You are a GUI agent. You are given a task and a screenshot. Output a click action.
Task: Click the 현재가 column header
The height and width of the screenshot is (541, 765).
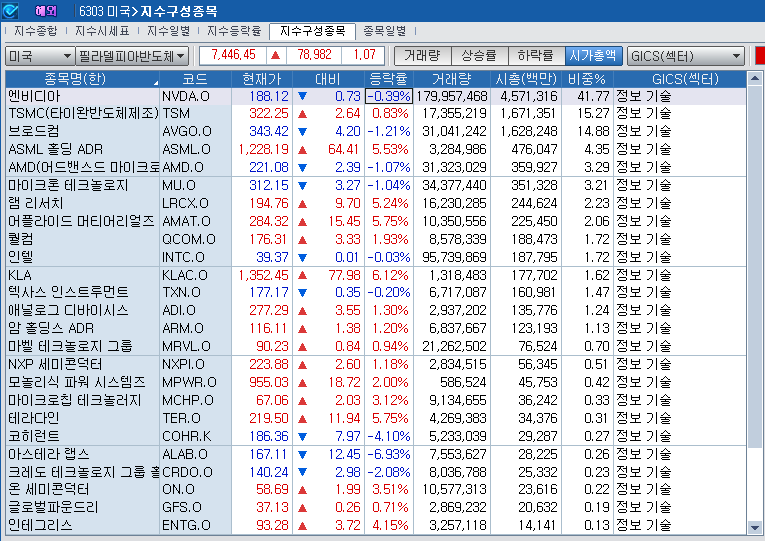point(262,79)
